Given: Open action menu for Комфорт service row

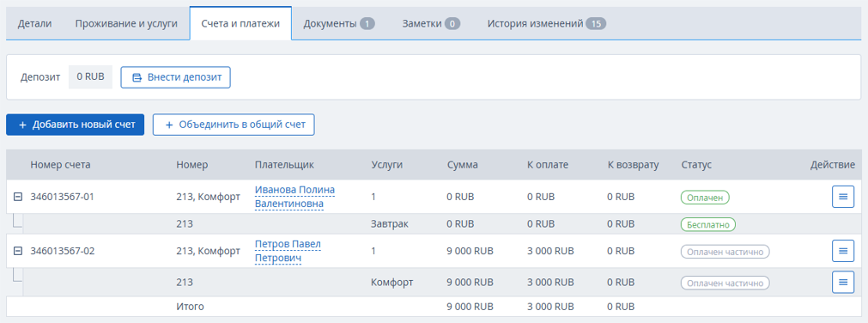Looking at the screenshot, I should click(843, 282).
